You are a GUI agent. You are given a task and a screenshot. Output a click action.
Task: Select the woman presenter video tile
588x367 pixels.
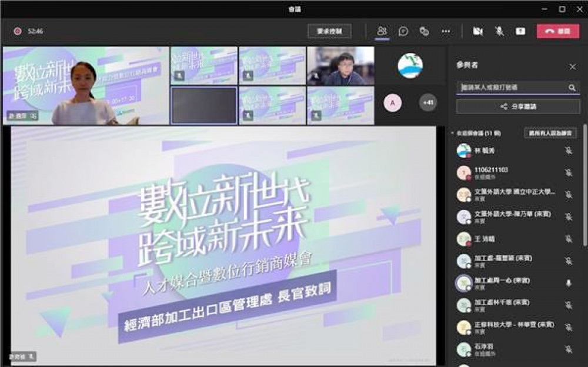86,85
